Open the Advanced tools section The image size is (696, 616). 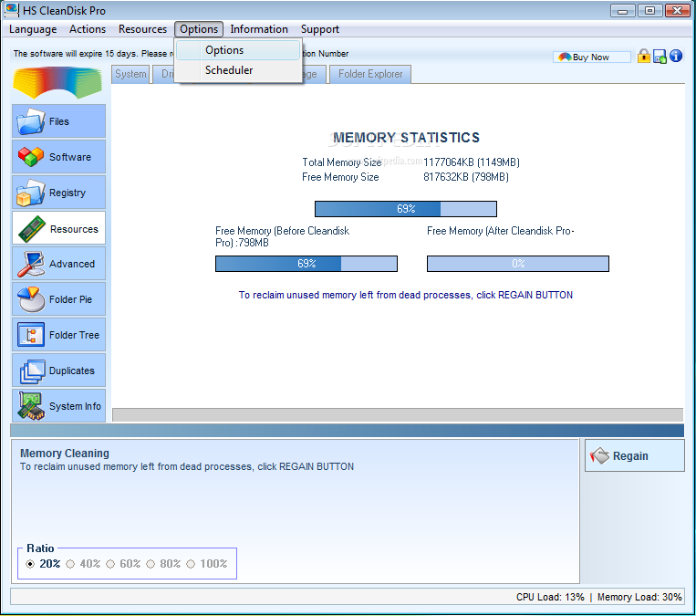click(58, 264)
